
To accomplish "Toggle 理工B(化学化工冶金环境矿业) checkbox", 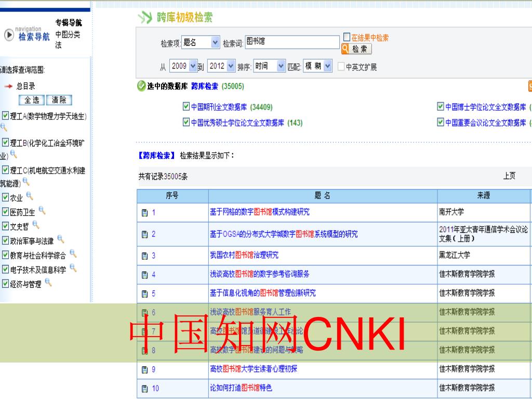I will pos(5,142).
